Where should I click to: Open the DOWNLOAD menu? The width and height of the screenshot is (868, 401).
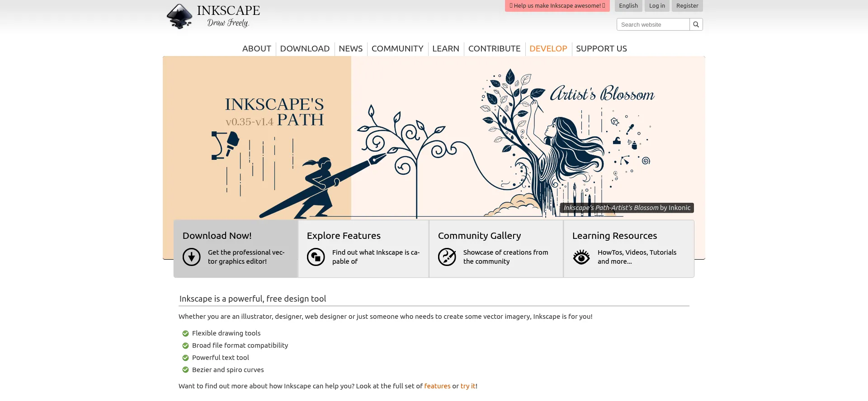click(x=305, y=48)
